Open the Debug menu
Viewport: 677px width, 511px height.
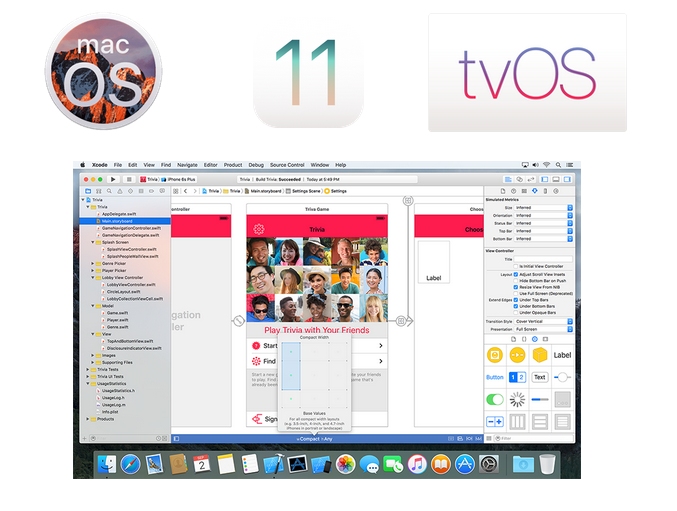[256, 165]
